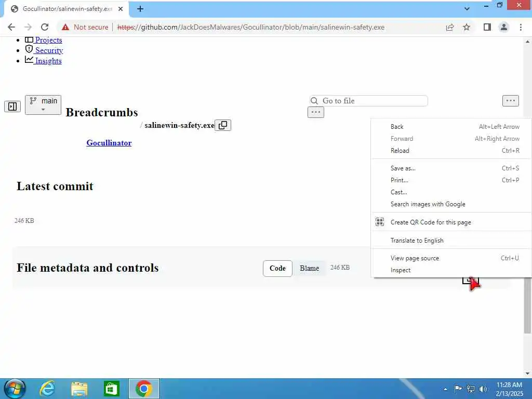Screen dimensions: 532x399
Task: Select the Code view button
Action: pyautogui.click(x=277, y=269)
